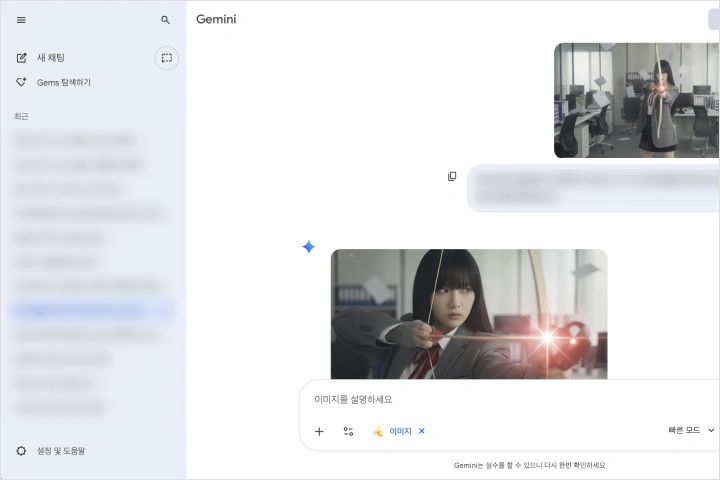Click the banana icon in image chip
Image resolution: width=720 pixels, height=480 pixels.
pyautogui.click(x=378, y=431)
